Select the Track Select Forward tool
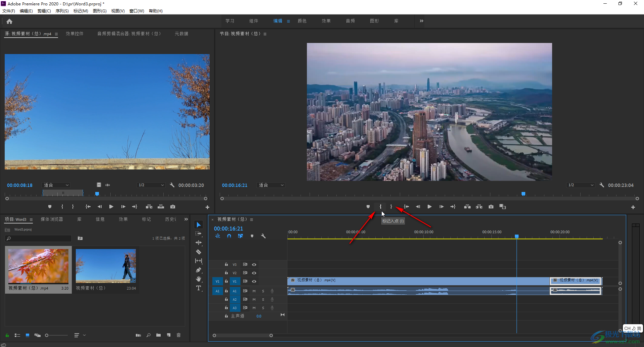The image size is (644, 347). click(199, 234)
